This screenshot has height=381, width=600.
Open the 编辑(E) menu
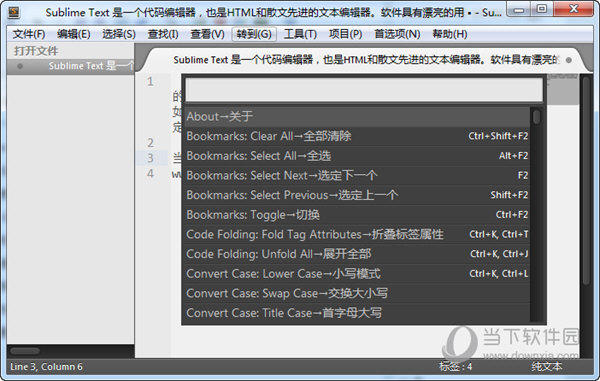coord(73,34)
